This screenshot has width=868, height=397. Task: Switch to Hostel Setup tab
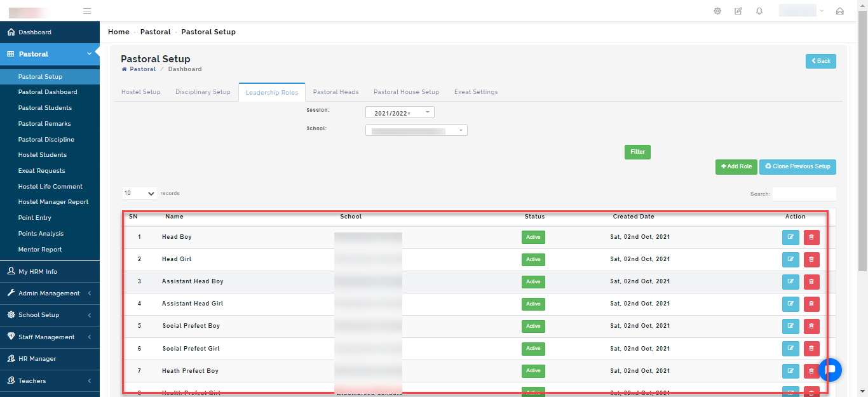(141, 92)
